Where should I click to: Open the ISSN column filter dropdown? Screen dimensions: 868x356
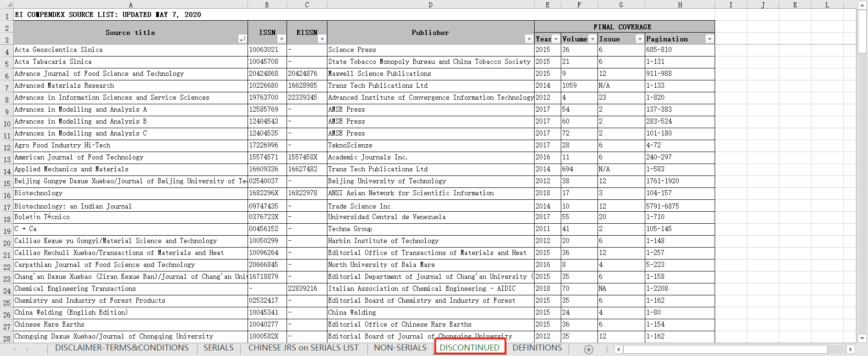click(x=282, y=40)
